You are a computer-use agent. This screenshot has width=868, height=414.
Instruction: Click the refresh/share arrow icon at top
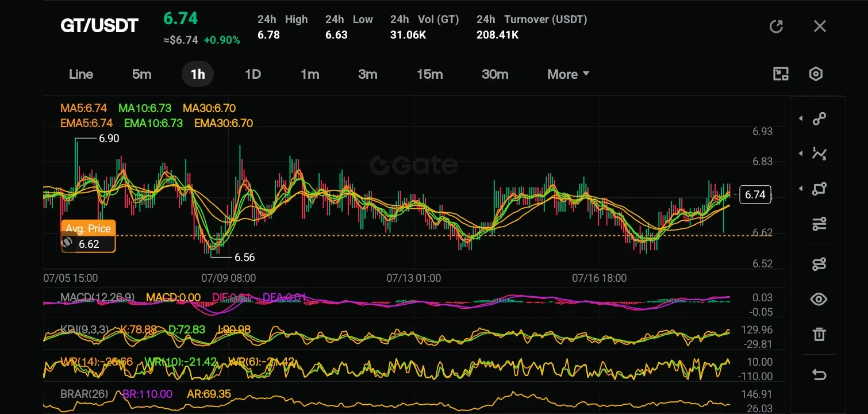776,26
